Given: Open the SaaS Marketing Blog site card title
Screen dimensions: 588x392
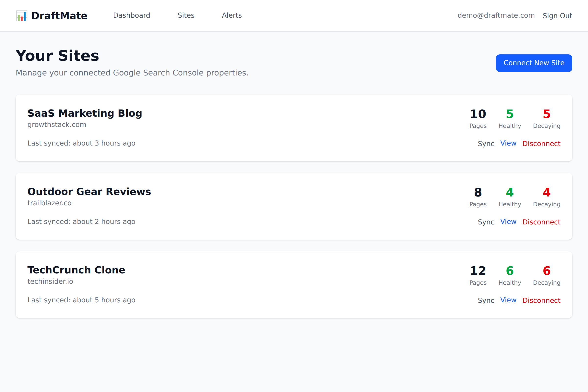Looking at the screenshot, I should pyautogui.click(x=85, y=113).
